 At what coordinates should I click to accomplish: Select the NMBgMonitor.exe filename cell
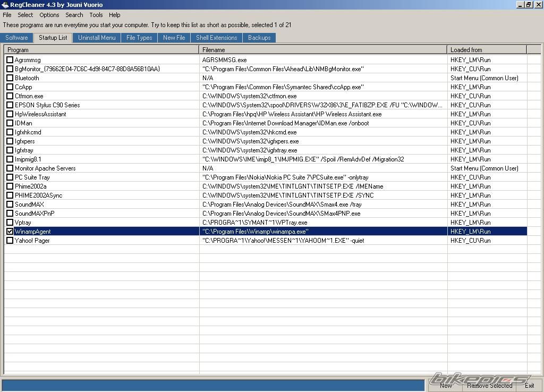[x=324, y=69]
